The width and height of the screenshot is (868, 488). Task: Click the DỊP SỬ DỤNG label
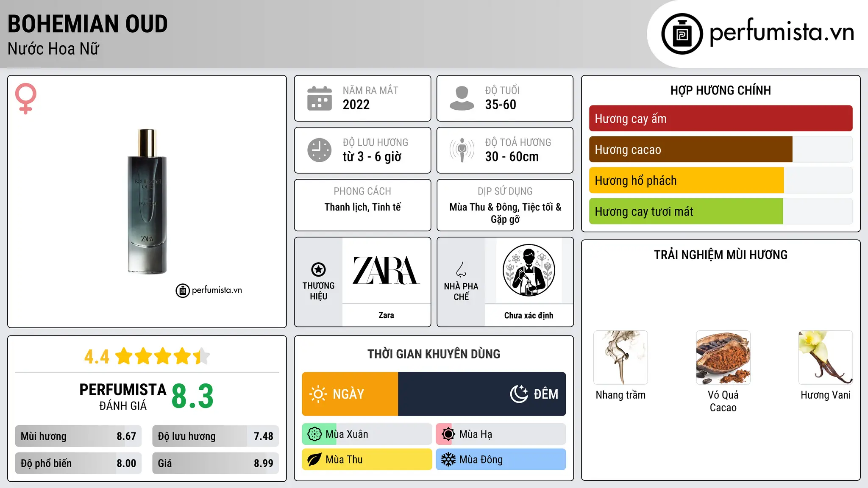pos(505,191)
